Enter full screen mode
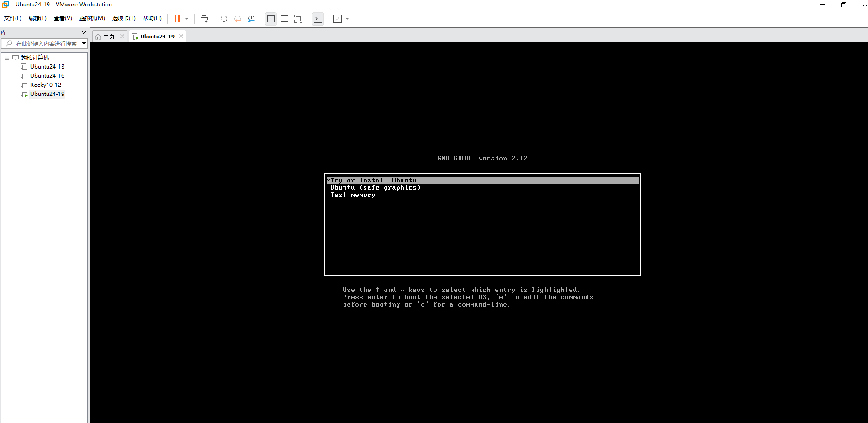 point(298,19)
